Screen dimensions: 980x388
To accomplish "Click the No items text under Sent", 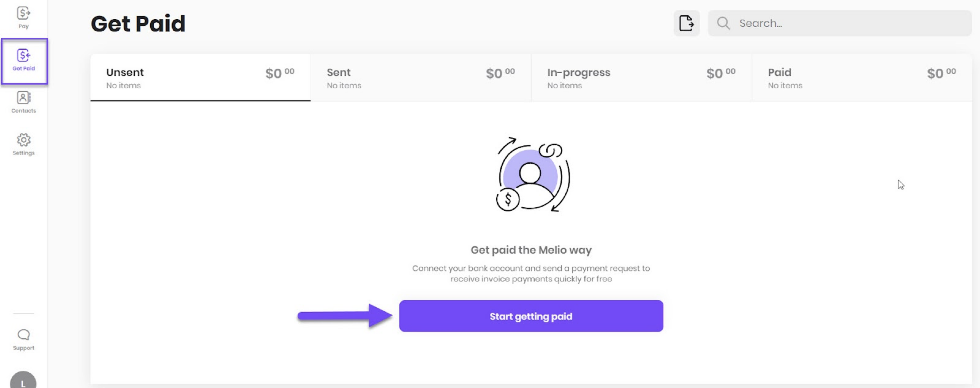I will [344, 86].
